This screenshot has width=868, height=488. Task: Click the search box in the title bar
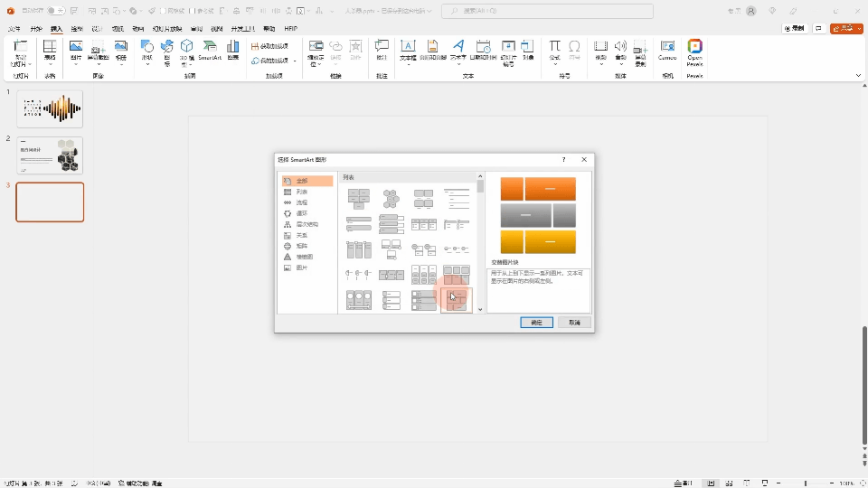coord(548,11)
